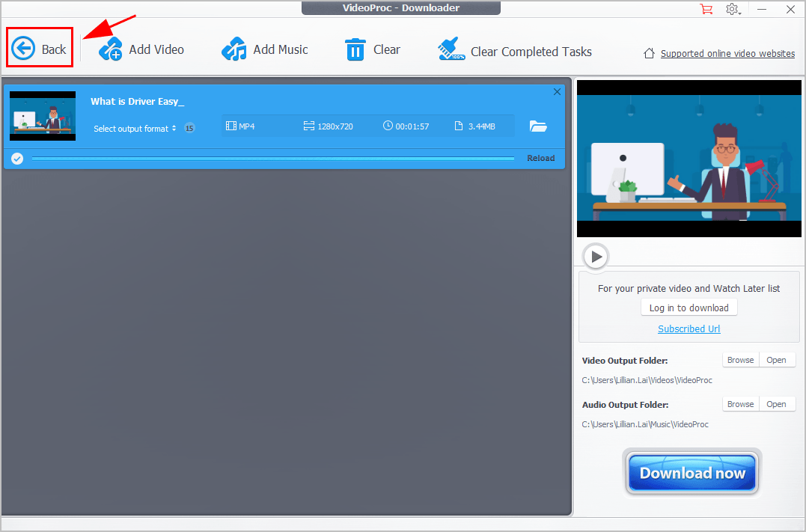
Task: Click the download progress bar
Action: click(x=273, y=158)
